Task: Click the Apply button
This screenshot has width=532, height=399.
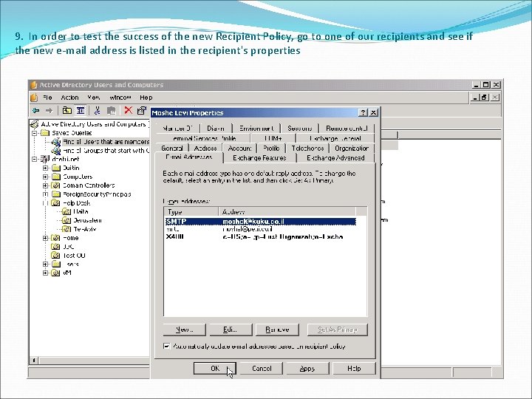Action: 307,369
